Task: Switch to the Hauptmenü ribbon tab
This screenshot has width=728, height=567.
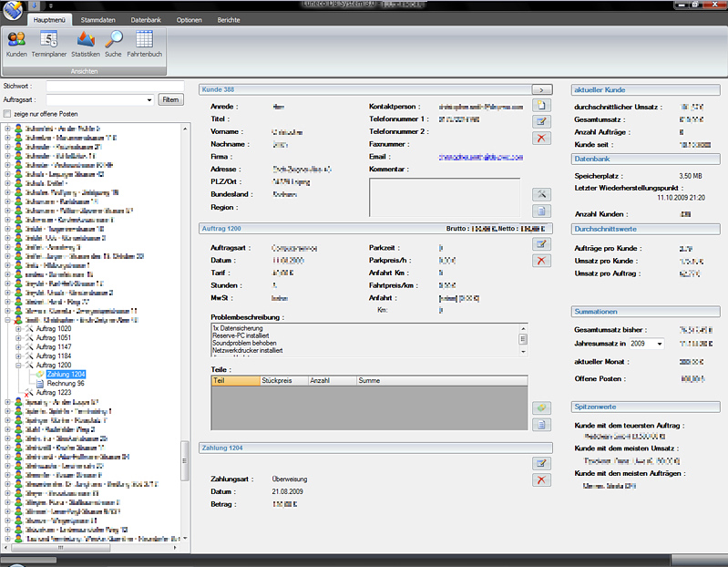Action: (49, 20)
